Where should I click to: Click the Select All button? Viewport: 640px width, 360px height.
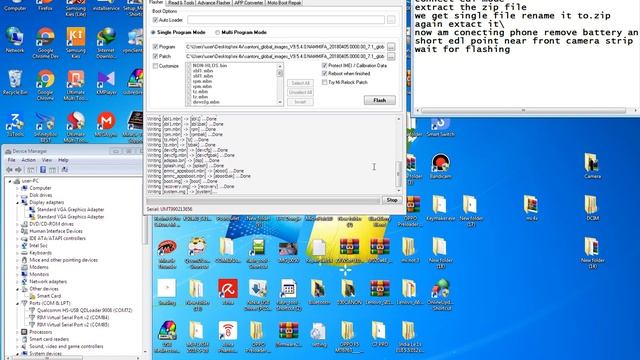(x=300, y=83)
